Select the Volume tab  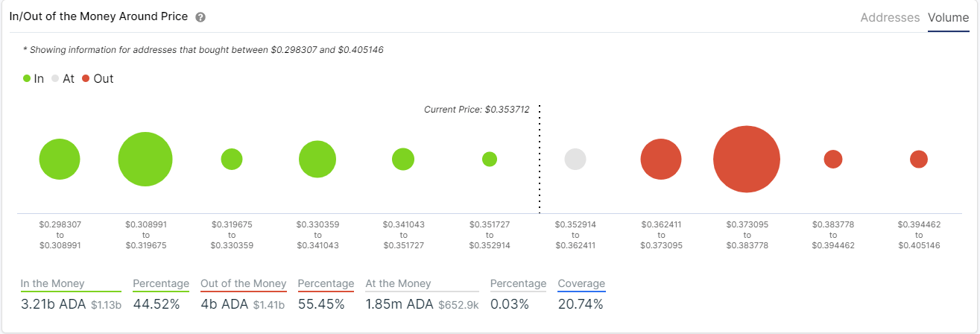[948, 17]
